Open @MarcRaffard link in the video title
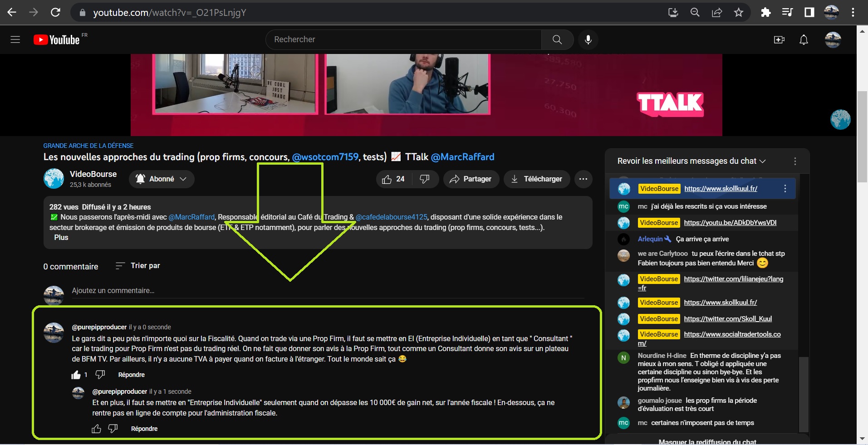This screenshot has height=445, width=868. [462, 157]
